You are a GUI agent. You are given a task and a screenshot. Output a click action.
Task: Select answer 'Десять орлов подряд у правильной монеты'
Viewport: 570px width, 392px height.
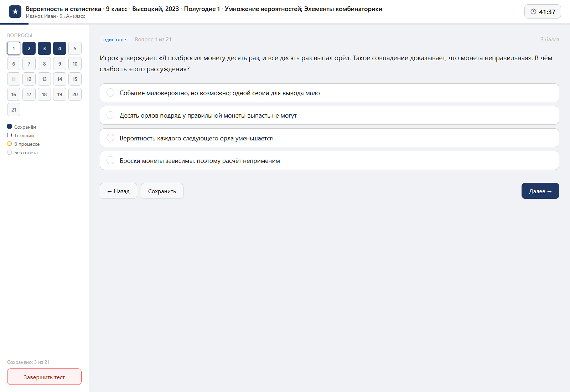tap(330, 115)
